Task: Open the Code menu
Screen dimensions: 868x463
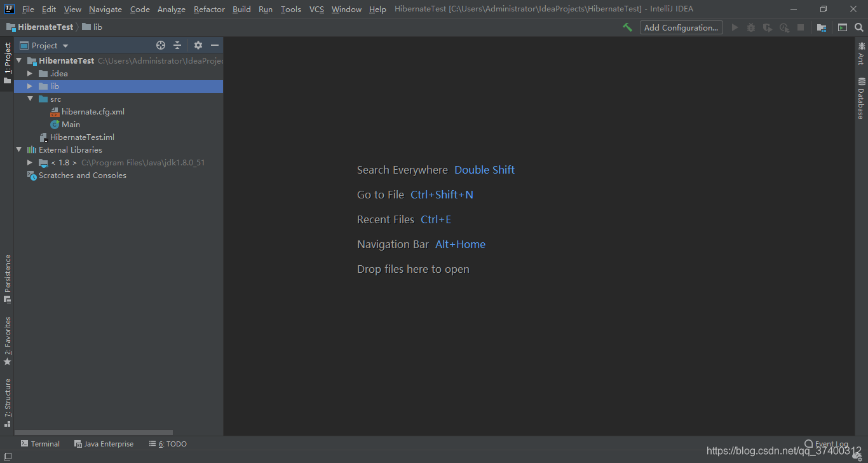Action: [x=140, y=9]
